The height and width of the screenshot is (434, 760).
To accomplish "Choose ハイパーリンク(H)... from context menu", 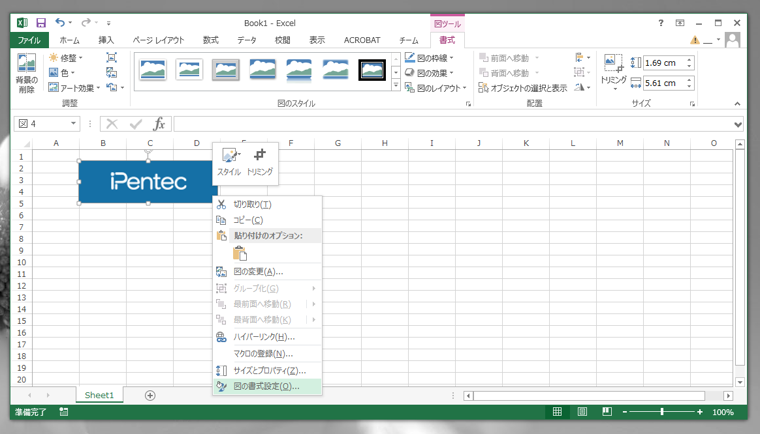I will click(x=267, y=337).
